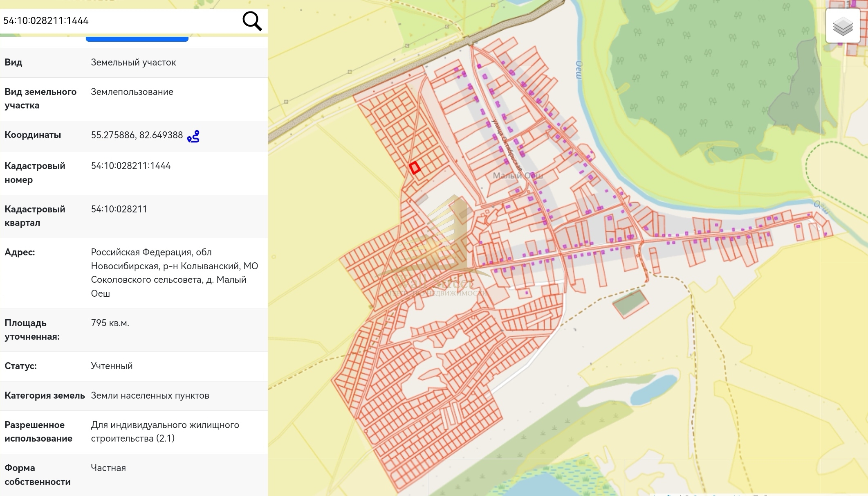868x496 pixels.
Task: Click the status value 'Учтенный'
Action: tap(112, 366)
